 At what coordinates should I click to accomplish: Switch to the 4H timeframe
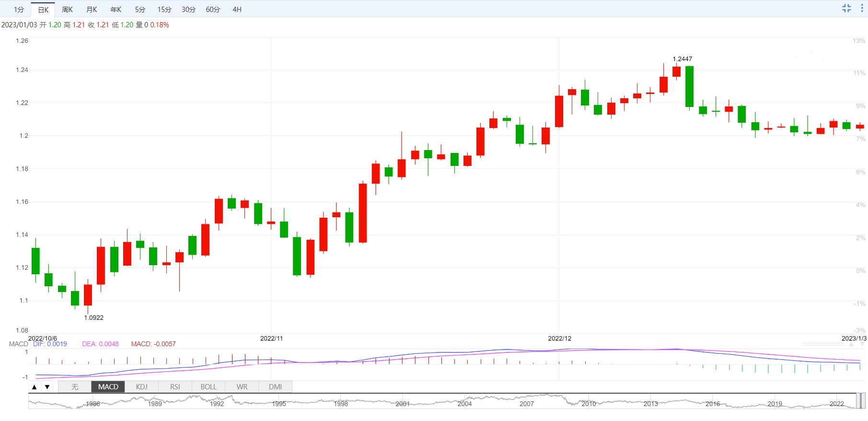click(237, 10)
